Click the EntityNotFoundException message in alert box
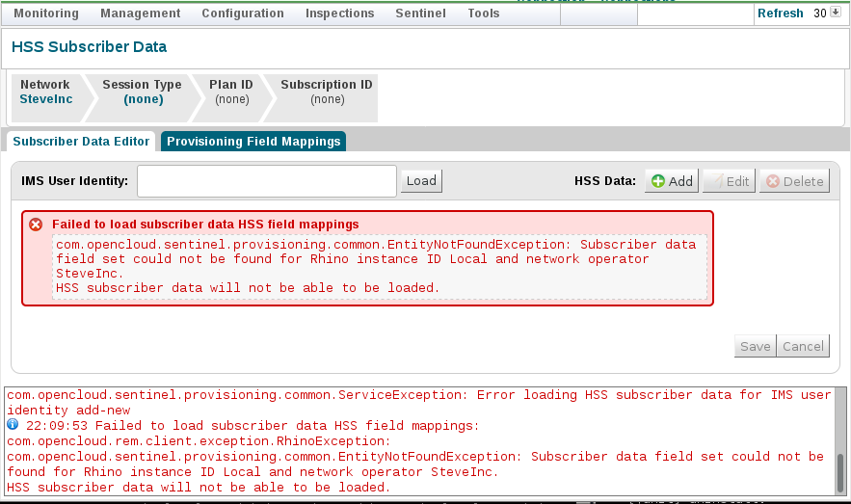Screen dimensions: 851x504 [380, 266]
